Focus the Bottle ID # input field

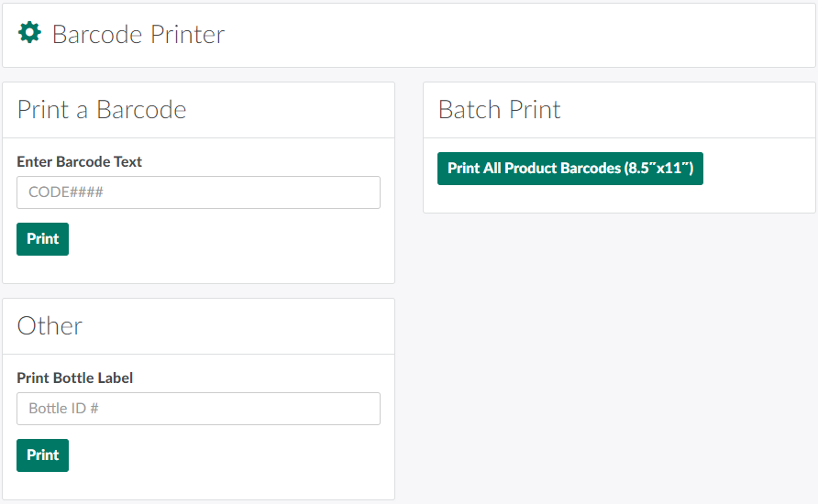(198, 409)
